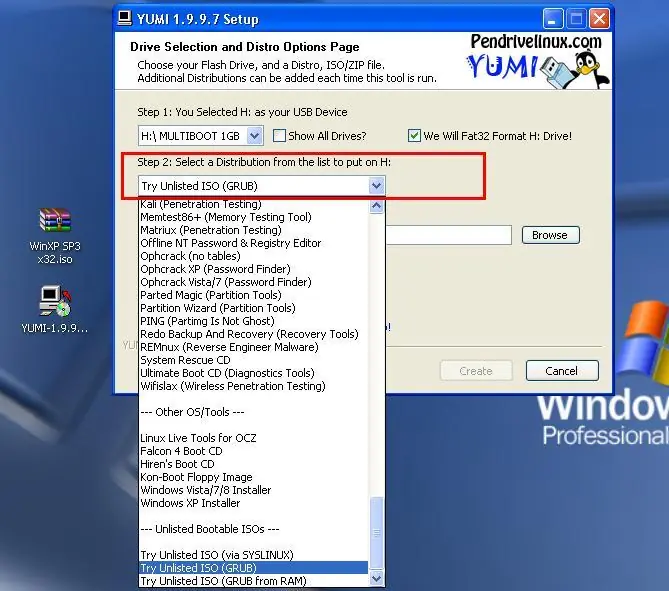Screen dimensions: 669x591
Task: Collapse the distribution dropdown arrow
Action: pyautogui.click(x=376, y=186)
